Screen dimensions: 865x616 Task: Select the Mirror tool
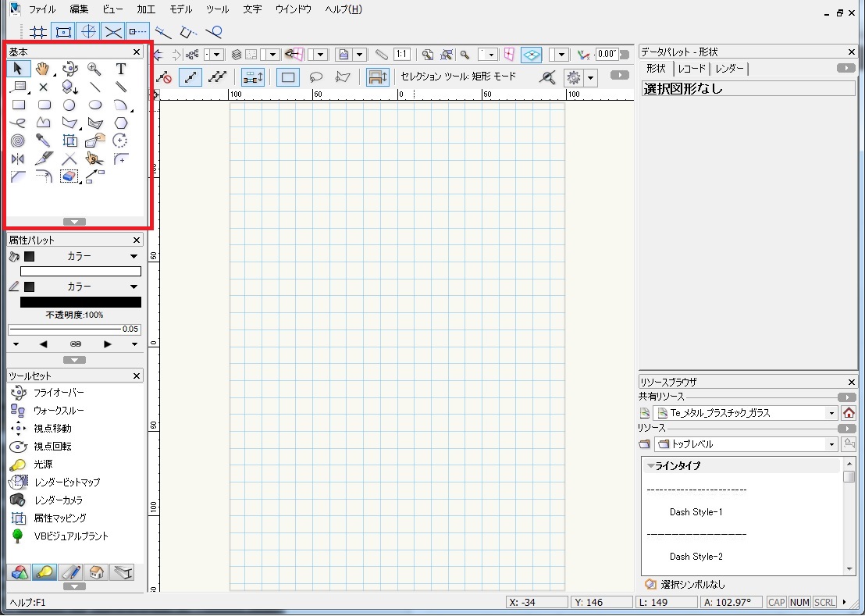18,158
